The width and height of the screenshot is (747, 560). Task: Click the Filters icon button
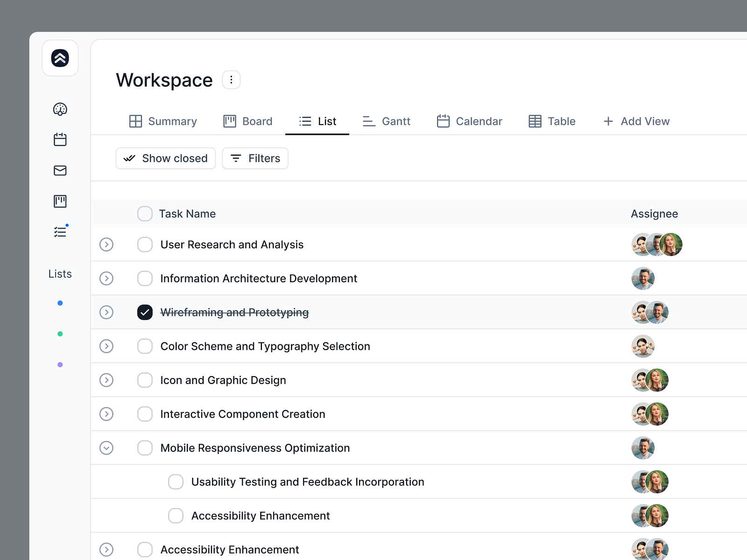[x=255, y=158]
